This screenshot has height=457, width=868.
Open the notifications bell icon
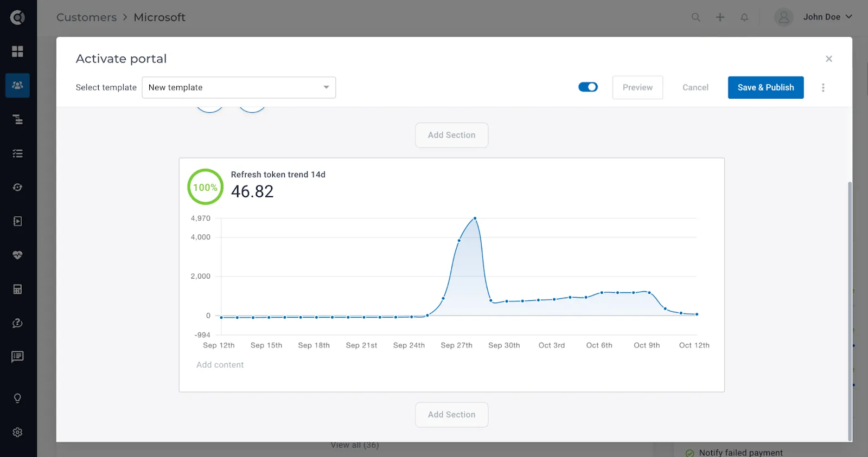point(744,17)
